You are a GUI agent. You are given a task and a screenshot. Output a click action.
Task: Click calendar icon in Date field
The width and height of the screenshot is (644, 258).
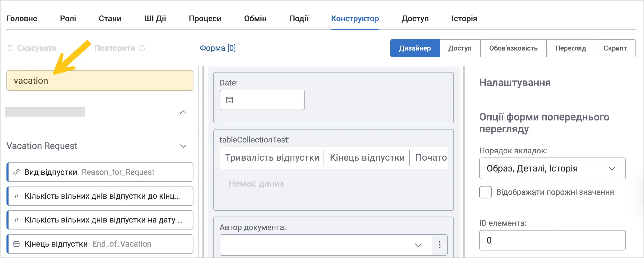229,100
